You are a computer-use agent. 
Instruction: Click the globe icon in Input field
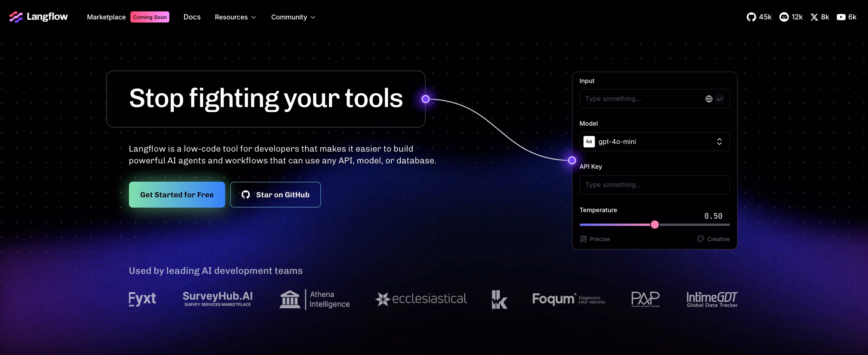[709, 99]
